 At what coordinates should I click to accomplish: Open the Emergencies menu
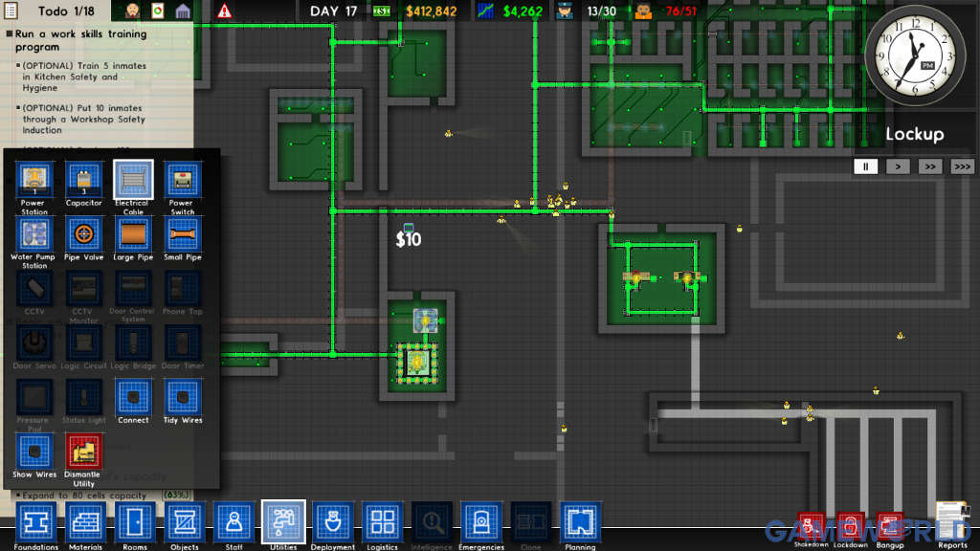[481, 522]
